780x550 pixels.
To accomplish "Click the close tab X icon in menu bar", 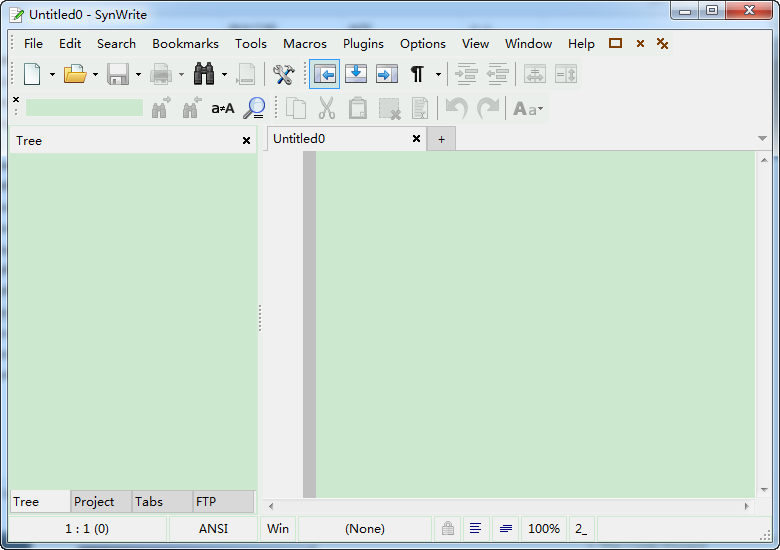I will (x=640, y=44).
